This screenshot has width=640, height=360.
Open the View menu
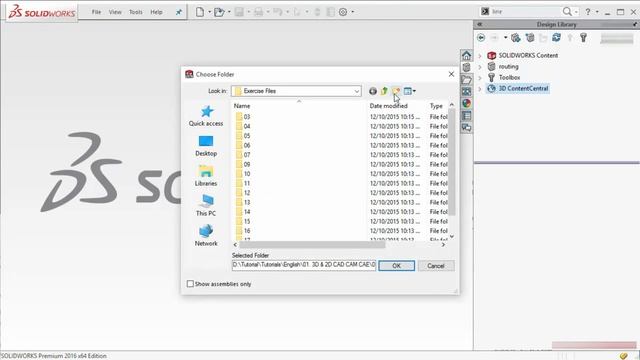115,12
